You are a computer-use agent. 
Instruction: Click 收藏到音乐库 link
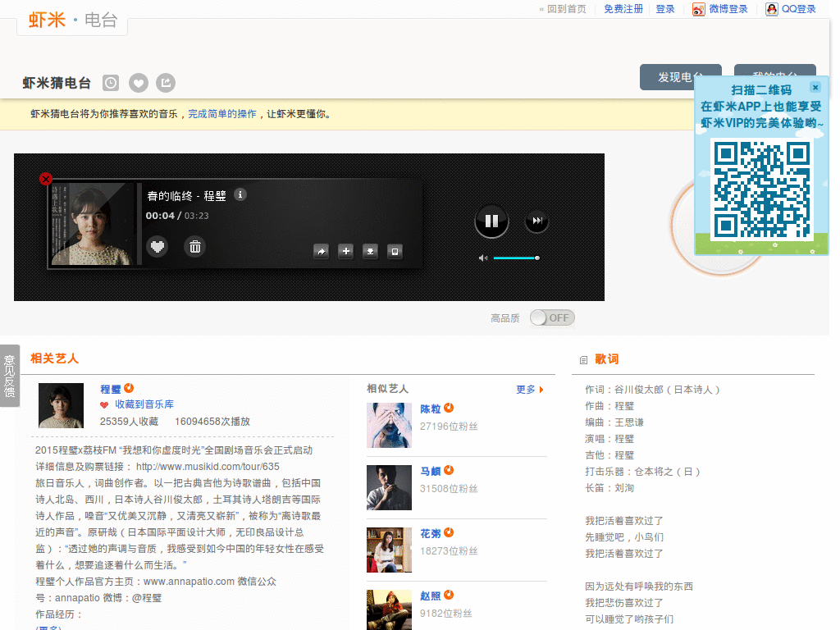coord(144,404)
